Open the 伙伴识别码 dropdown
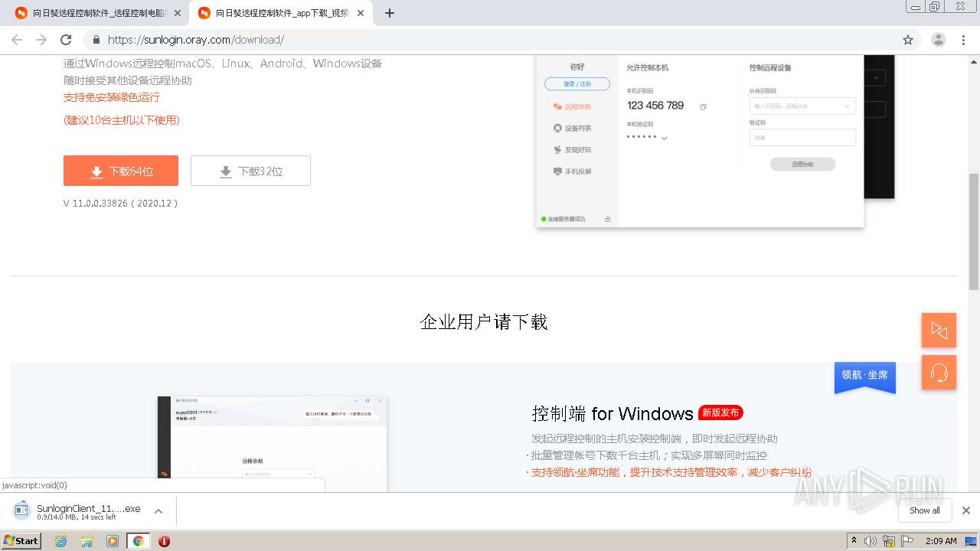This screenshot has width=980, height=551. tap(802, 106)
